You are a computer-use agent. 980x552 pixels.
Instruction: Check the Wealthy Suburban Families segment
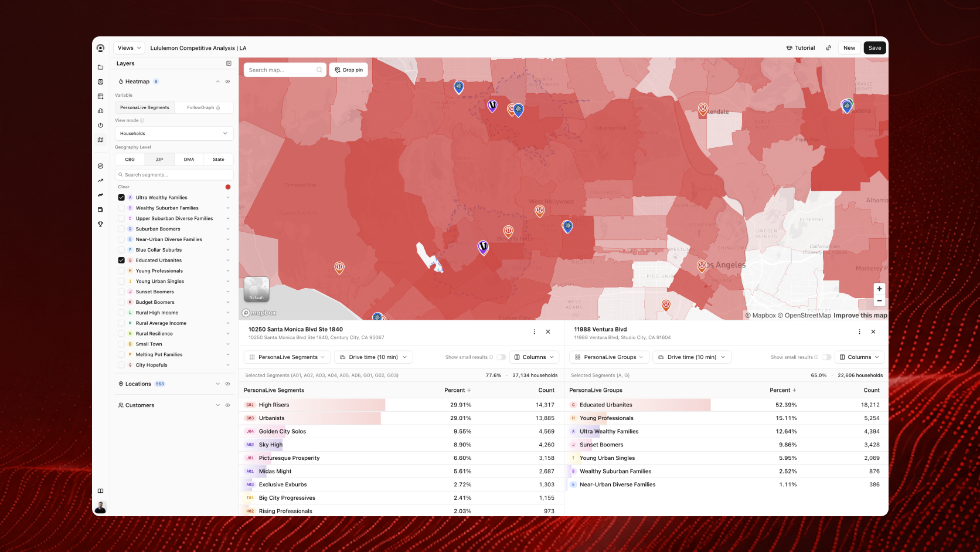(121, 208)
